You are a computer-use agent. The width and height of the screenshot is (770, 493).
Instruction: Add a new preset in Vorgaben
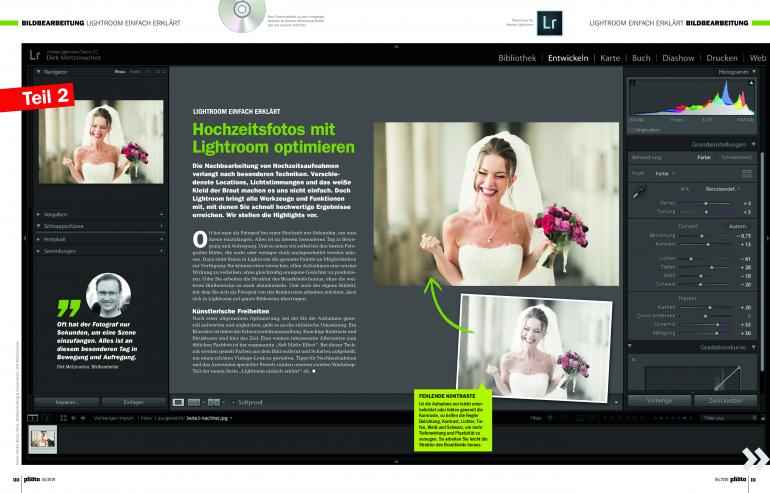[x=161, y=214]
